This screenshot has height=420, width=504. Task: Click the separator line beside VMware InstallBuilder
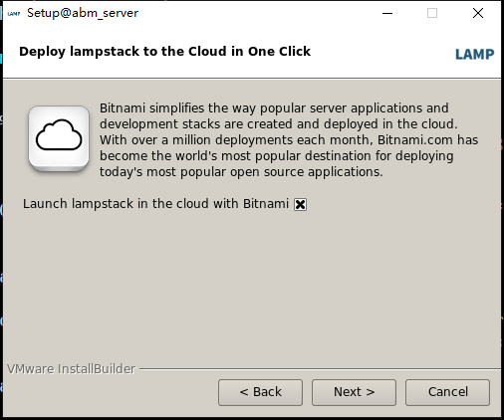point(320,368)
